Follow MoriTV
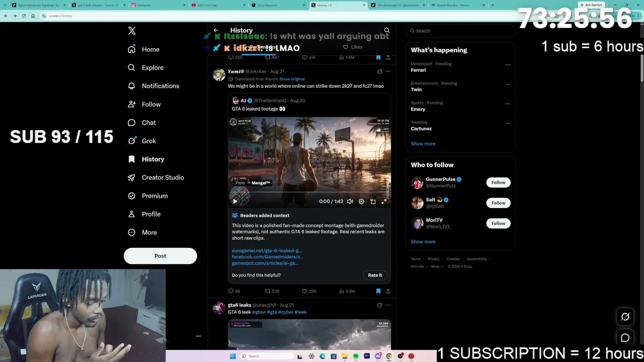The image size is (644, 362). click(x=498, y=223)
